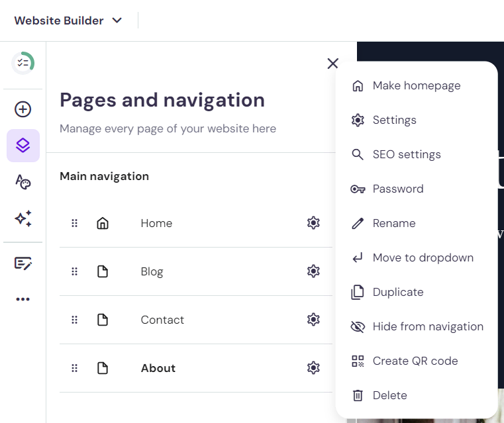Open the onboarding checklist progress icon
This screenshot has height=423, width=504.
[23, 63]
